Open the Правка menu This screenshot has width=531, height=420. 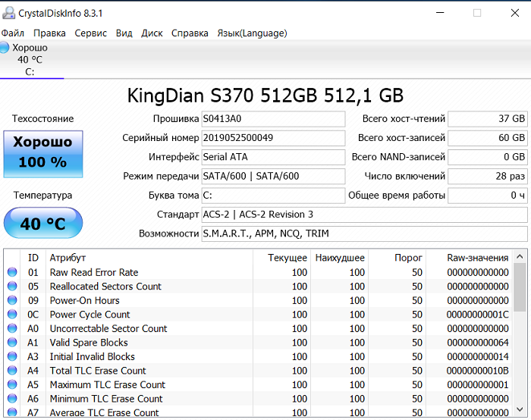point(49,33)
